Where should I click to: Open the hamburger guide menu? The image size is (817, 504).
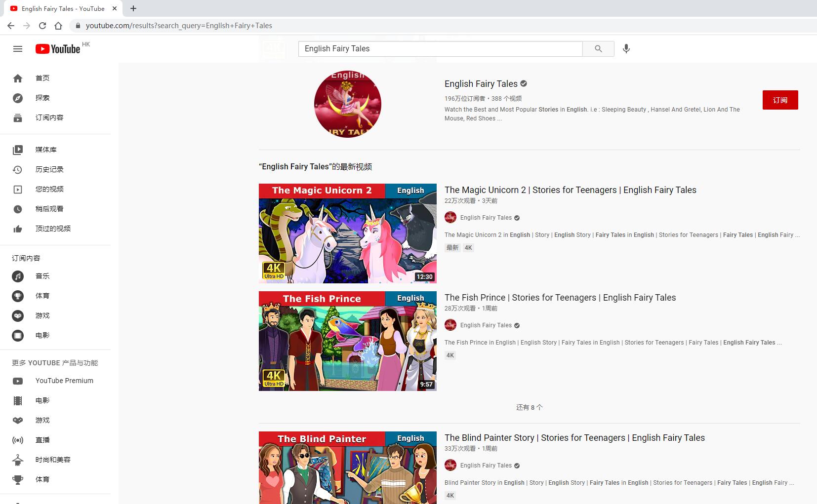(x=18, y=49)
